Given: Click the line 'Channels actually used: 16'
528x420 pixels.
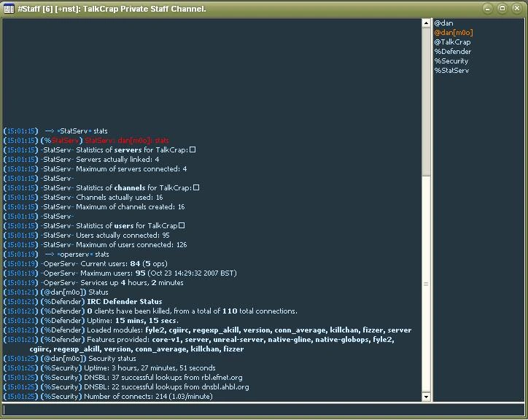Looking at the screenshot, I should 83,198.
